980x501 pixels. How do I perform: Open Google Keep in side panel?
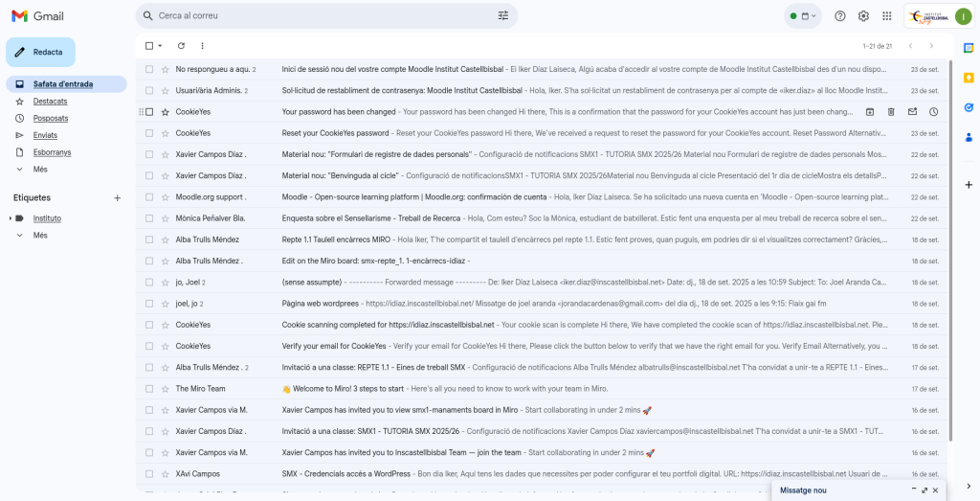pyautogui.click(x=969, y=78)
